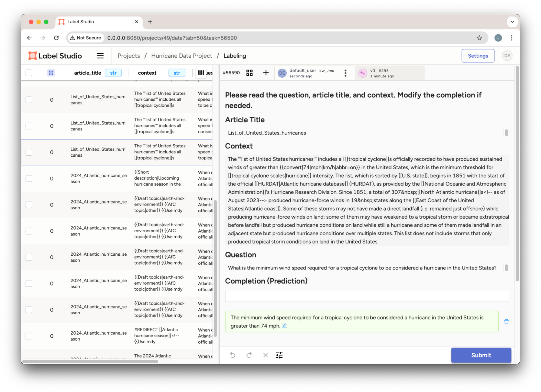Check the first List_of_United_States_hurricanes row checkbox
This screenshot has width=541, height=392.
tap(29, 100)
